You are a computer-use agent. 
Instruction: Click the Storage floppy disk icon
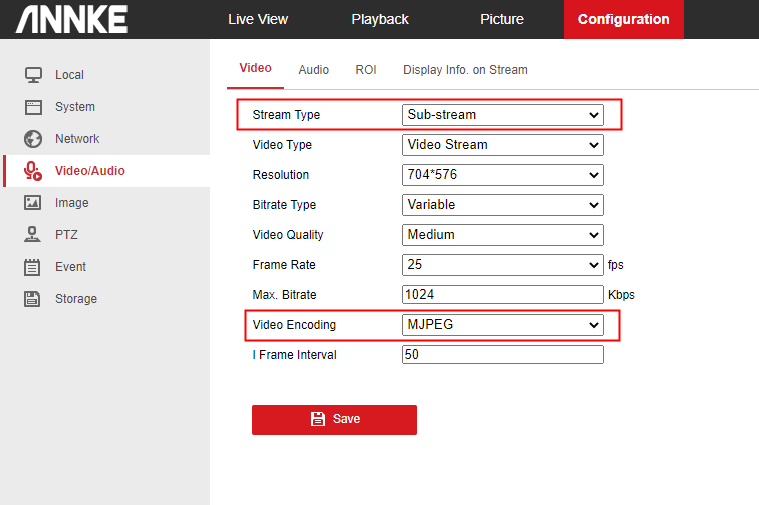tap(33, 299)
